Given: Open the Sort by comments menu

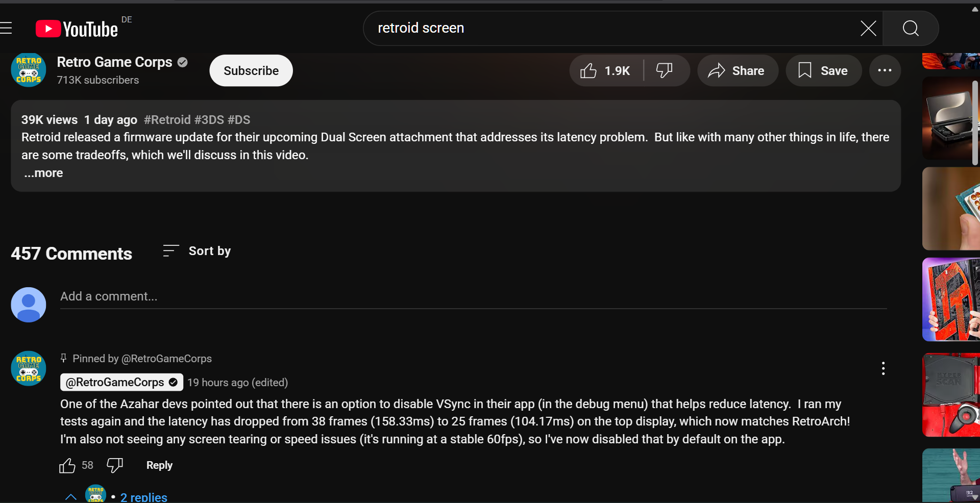Looking at the screenshot, I should coord(197,250).
